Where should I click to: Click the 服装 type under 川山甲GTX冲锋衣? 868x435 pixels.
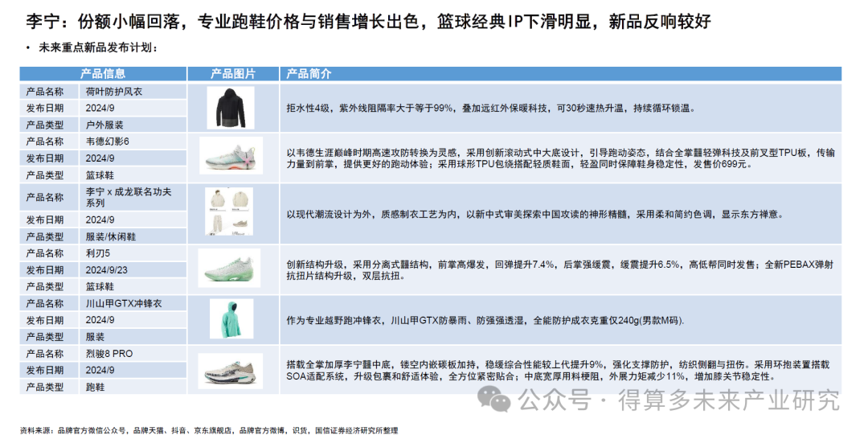pos(95,337)
